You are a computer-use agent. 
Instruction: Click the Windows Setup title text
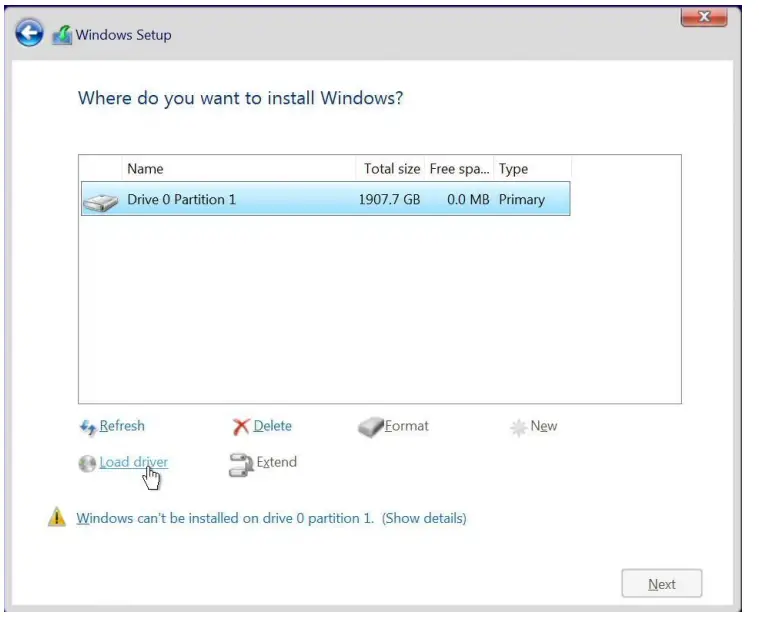point(123,35)
